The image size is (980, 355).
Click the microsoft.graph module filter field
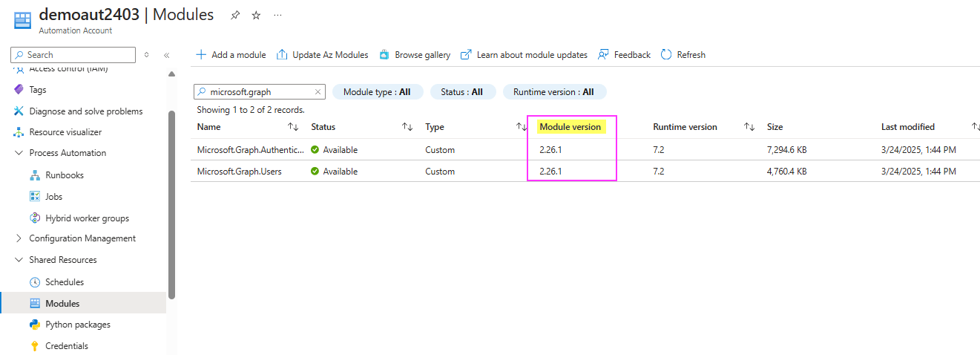(x=259, y=92)
